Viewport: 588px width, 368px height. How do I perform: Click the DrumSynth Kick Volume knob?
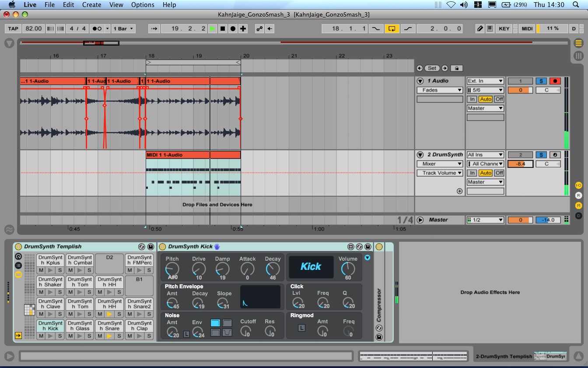click(348, 269)
